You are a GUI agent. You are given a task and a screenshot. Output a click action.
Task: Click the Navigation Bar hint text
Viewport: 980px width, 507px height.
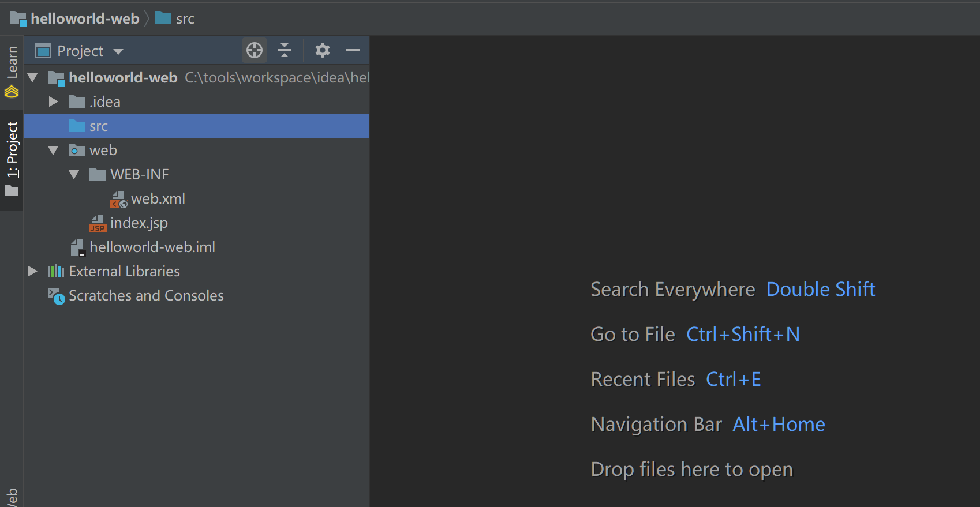[657, 425]
